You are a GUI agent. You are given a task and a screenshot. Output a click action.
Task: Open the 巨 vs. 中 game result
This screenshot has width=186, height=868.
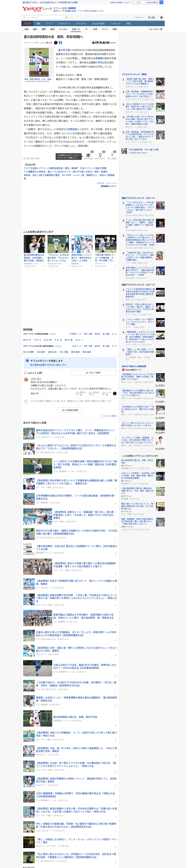27,340
